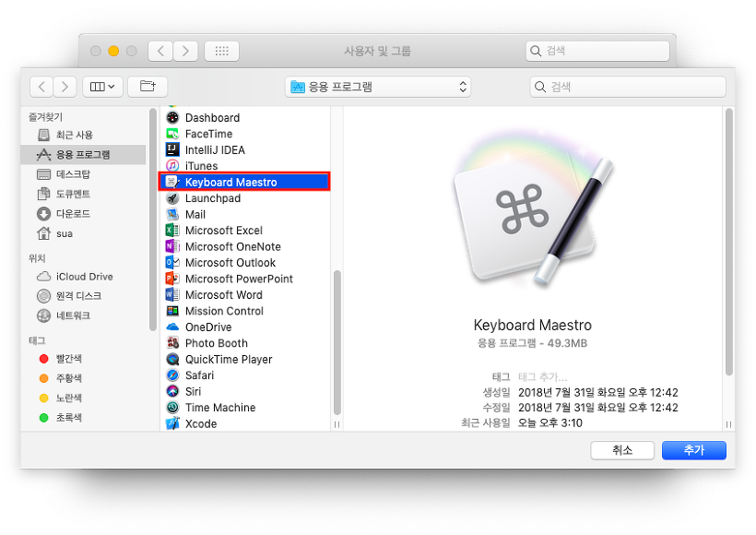Screen dimensions: 756x535
Task: Select the Launchpad rocket icon
Action: (172, 197)
